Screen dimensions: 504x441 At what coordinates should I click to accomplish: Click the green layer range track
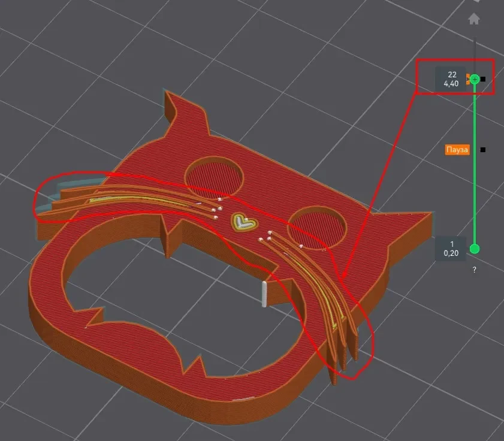pos(475,164)
